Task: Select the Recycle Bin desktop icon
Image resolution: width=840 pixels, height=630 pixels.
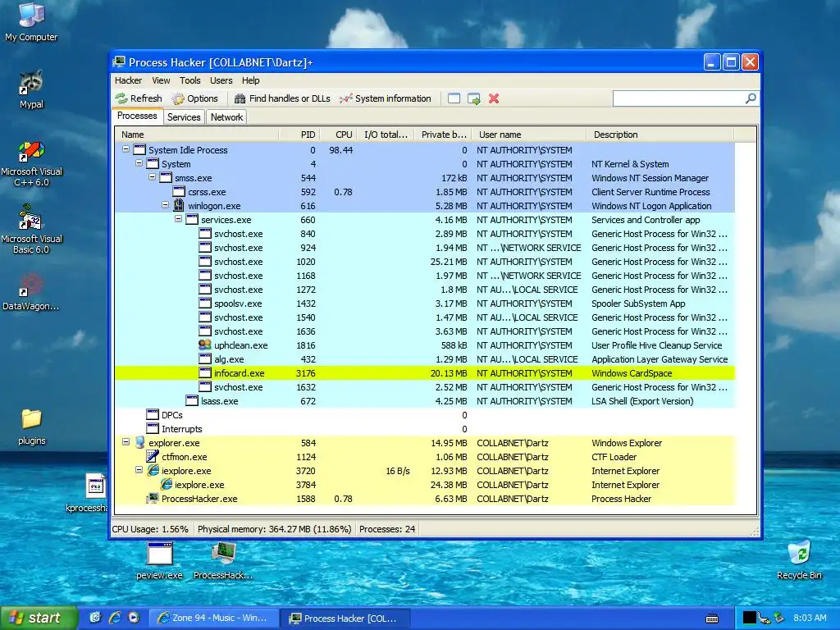Action: tap(799, 560)
